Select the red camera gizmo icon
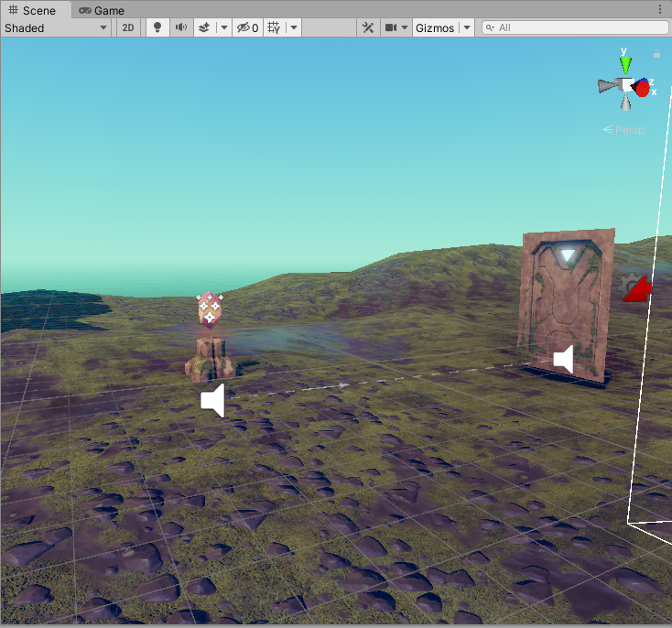 (x=638, y=289)
